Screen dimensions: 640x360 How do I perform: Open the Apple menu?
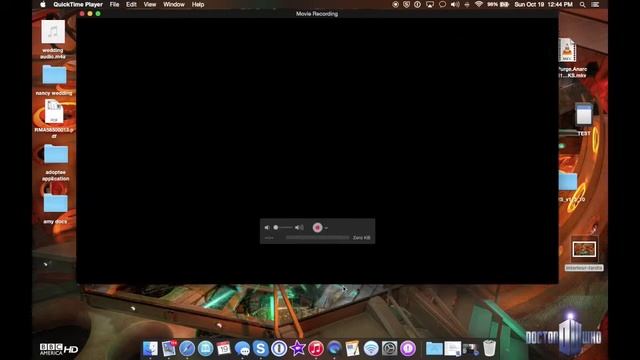[x=43, y=4]
